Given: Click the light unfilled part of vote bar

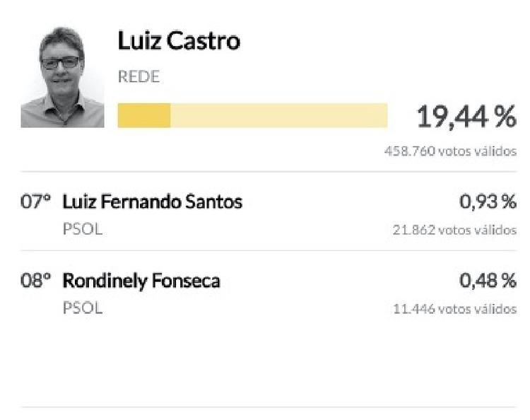Looking at the screenshot, I should pyautogui.click(x=278, y=115).
